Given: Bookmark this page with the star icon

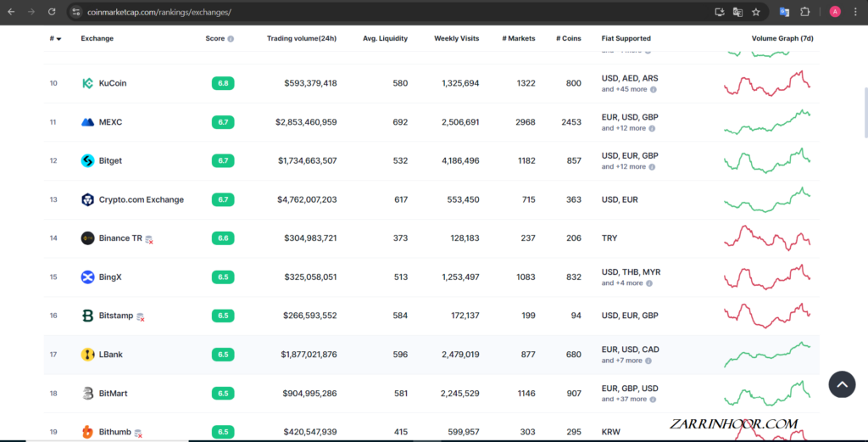Looking at the screenshot, I should tap(755, 12).
